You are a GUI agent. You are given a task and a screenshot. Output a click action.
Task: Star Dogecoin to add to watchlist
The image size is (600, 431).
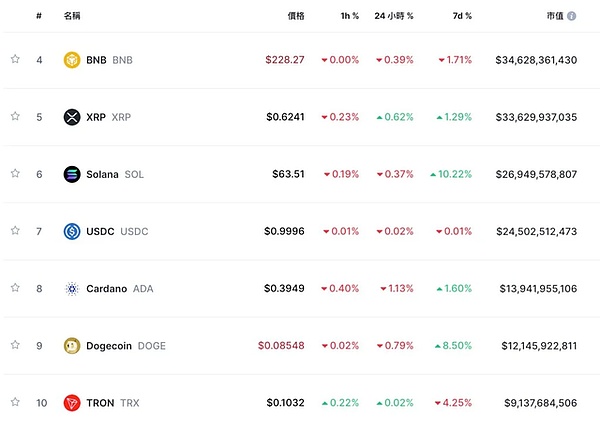coord(15,345)
